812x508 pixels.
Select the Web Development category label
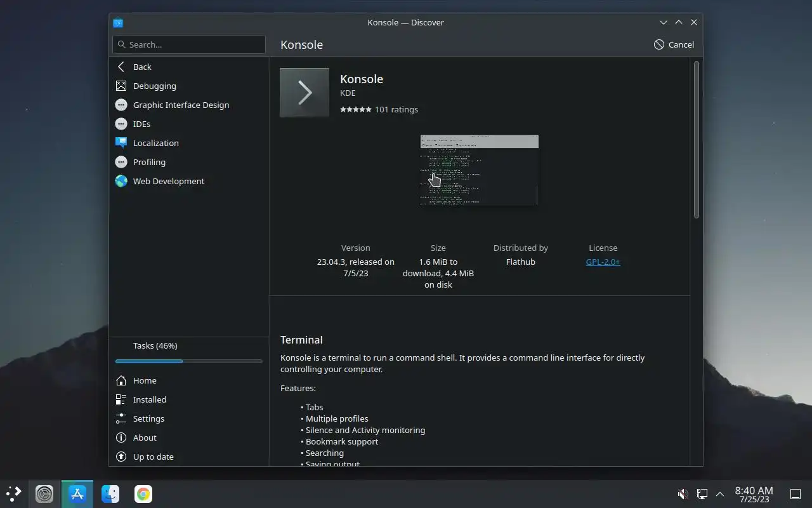169,181
